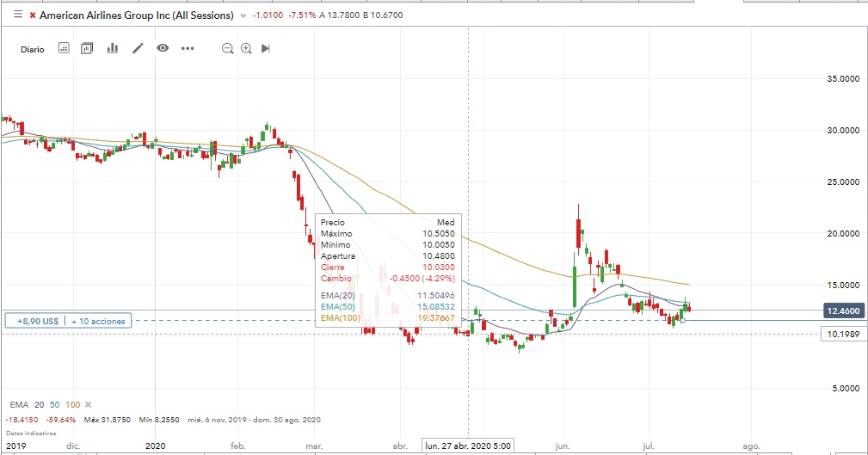Click the mar. label on time axis

[314, 446]
